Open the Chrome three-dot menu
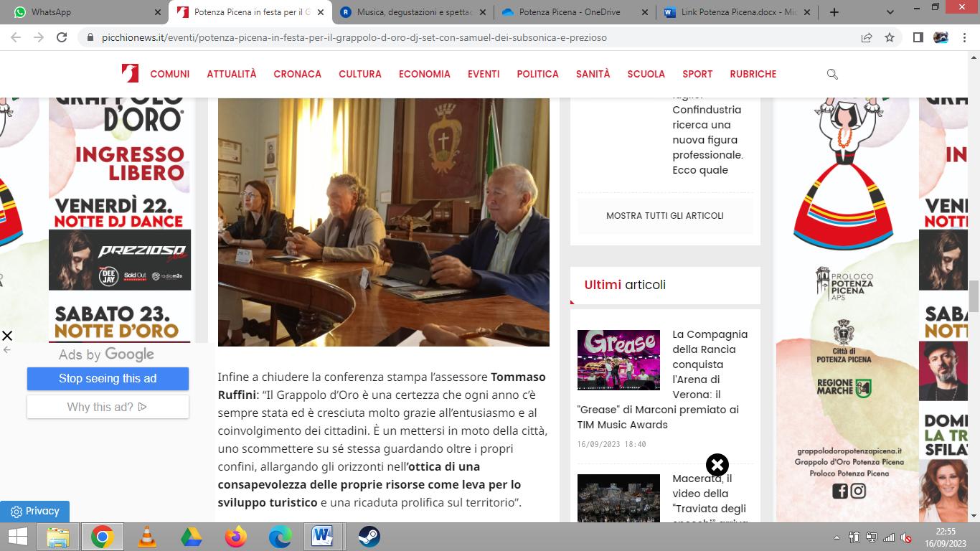 tap(963, 37)
